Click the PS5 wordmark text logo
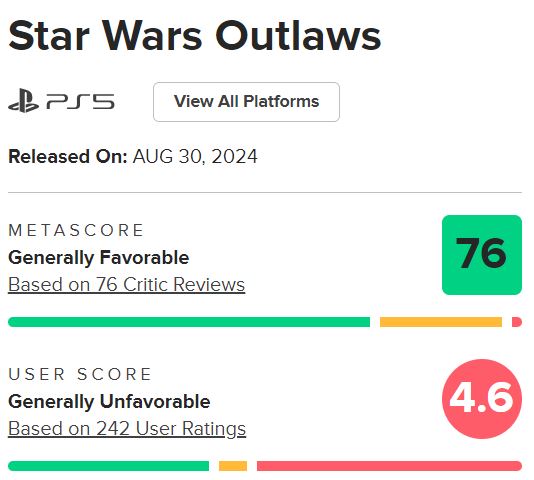Image resolution: width=534 pixels, height=480 pixels. pos(80,102)
